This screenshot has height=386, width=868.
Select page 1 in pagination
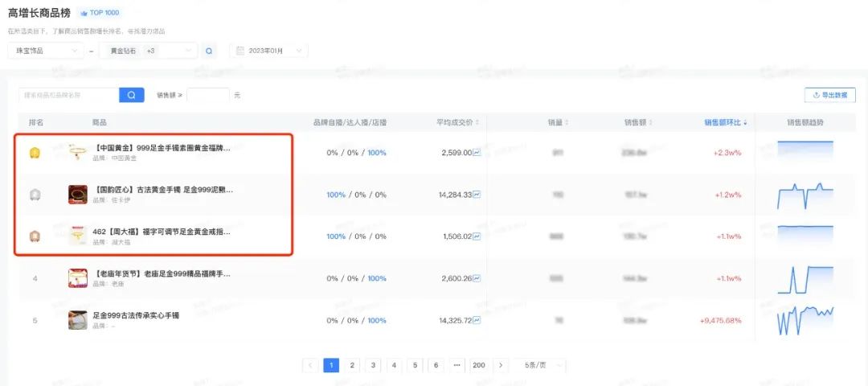tap(331, 365)
